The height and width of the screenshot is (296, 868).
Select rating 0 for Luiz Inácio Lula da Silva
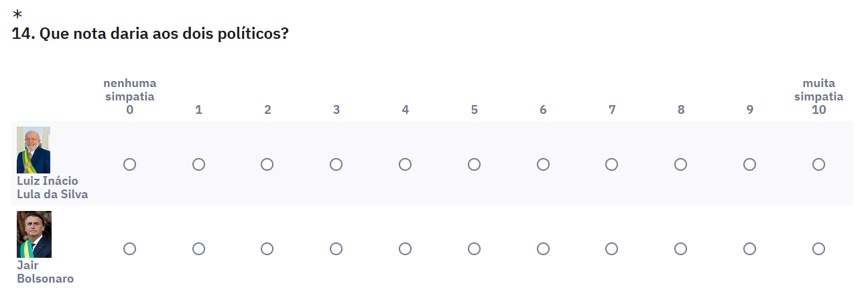pos(130,164)
